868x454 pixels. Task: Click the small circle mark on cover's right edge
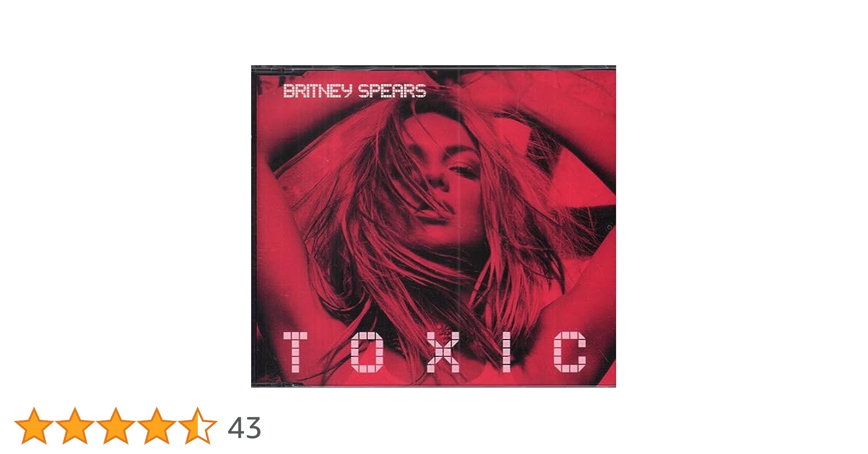pos(609,227)
